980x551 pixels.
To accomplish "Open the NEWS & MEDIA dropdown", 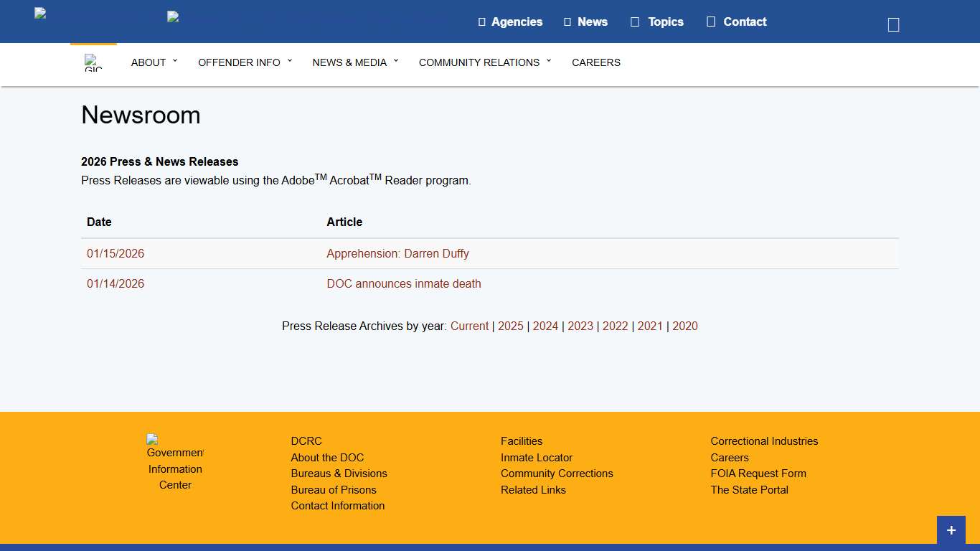I will 355,62.
